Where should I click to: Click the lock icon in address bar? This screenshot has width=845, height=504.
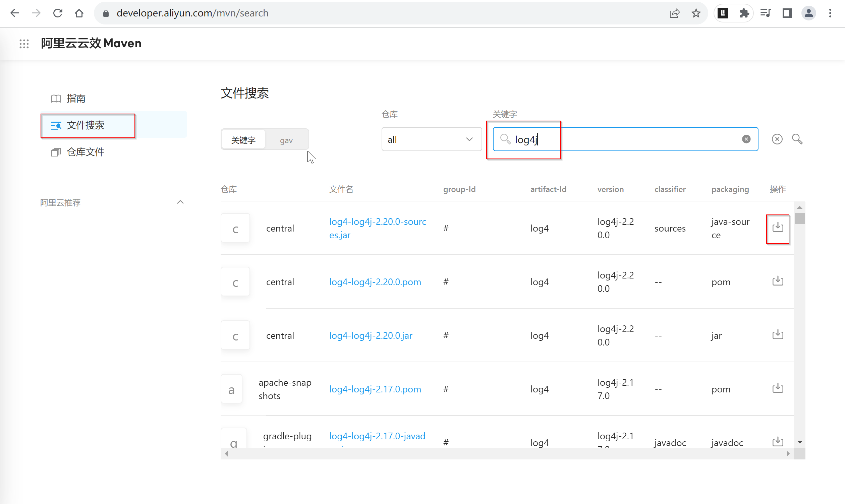[x=106, y=13]
